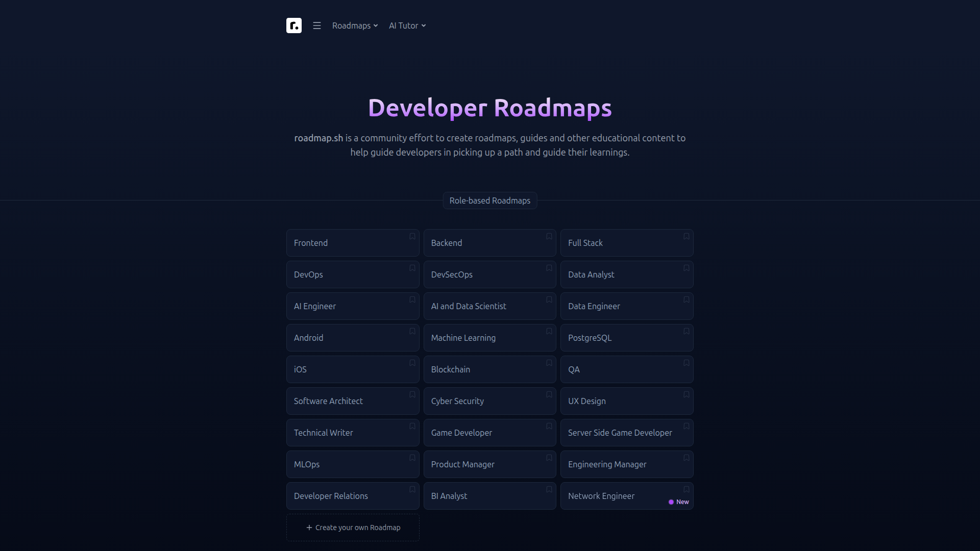Bookmark the Cyber Security roadmap

pos(549,394)
